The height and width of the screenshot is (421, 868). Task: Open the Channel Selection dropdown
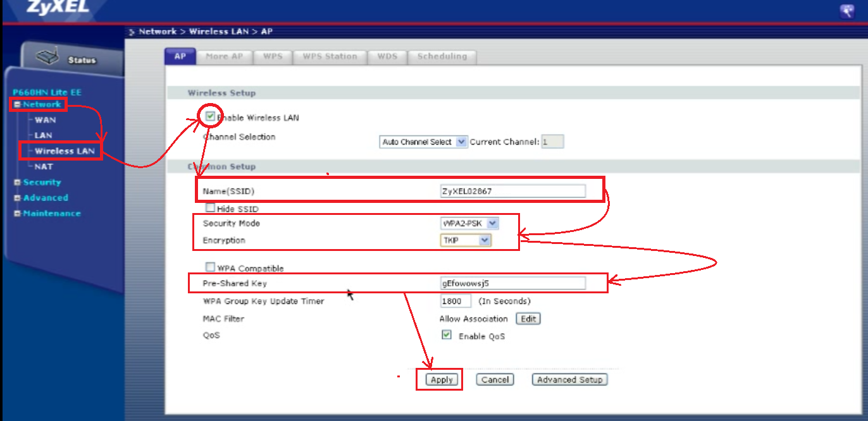[423, 142]
